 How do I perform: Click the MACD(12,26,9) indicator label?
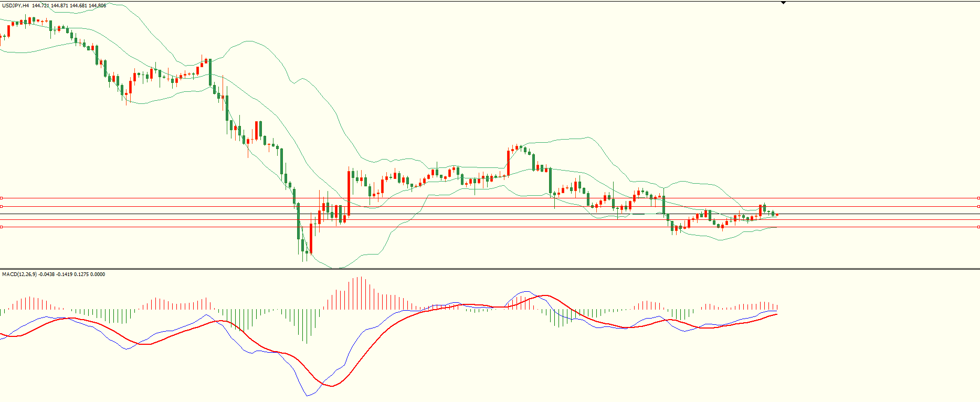[19, 274]
